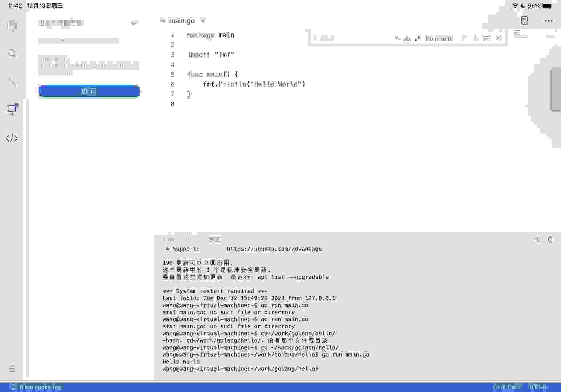Toggle find in selection
This screenshot has width=561, height=392.
point(487,38)
